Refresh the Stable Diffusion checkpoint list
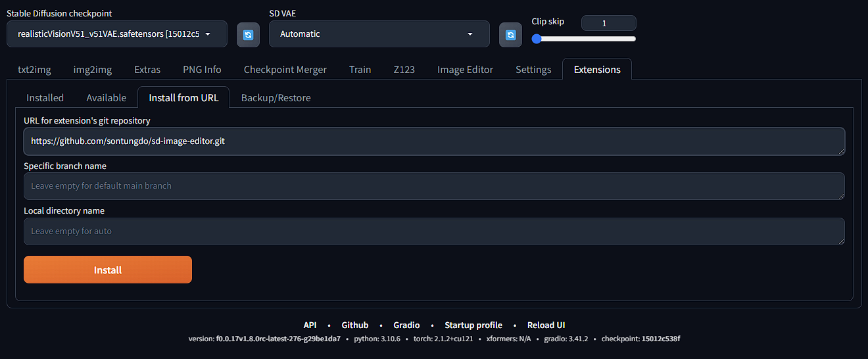868x359 pixels. [x=248, y=35]
